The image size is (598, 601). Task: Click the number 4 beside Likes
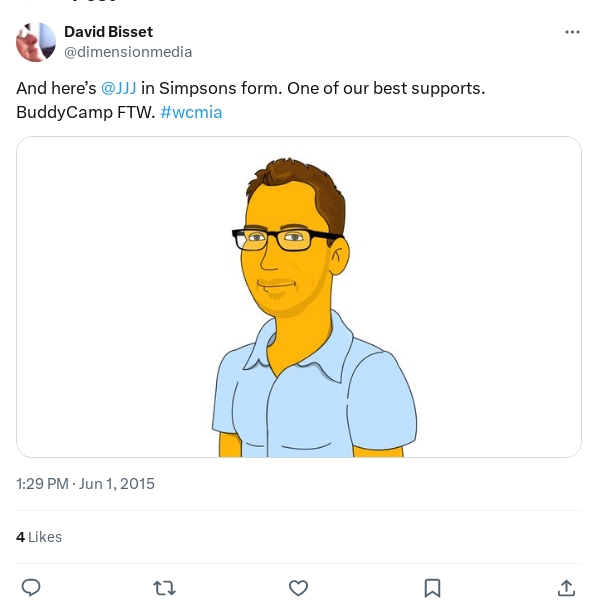[x=20, y=537]
